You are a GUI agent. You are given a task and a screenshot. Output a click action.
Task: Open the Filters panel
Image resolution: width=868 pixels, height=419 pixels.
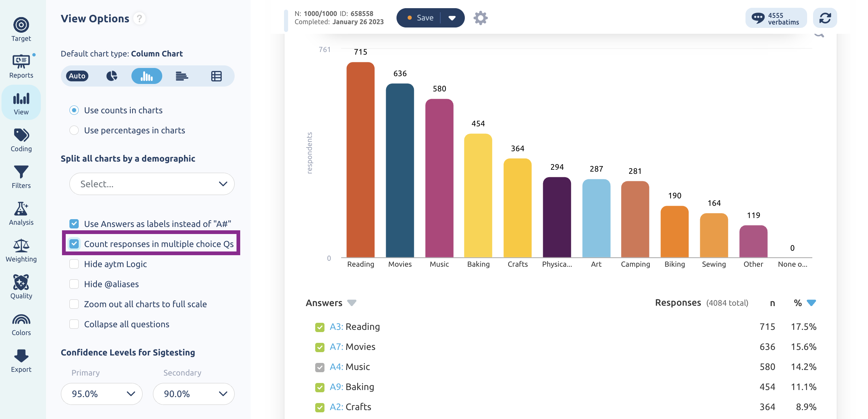point(21,176)
